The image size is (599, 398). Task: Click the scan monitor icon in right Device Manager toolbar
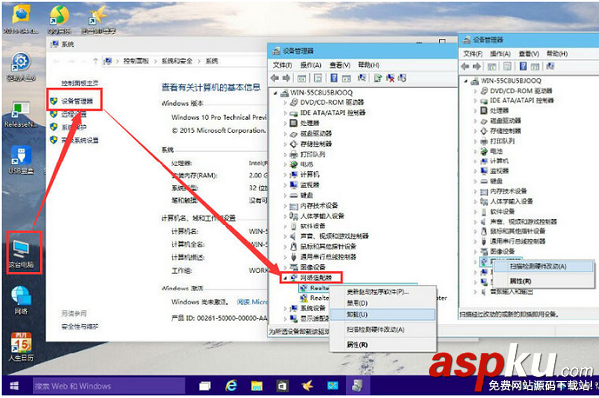click(550, 66)
